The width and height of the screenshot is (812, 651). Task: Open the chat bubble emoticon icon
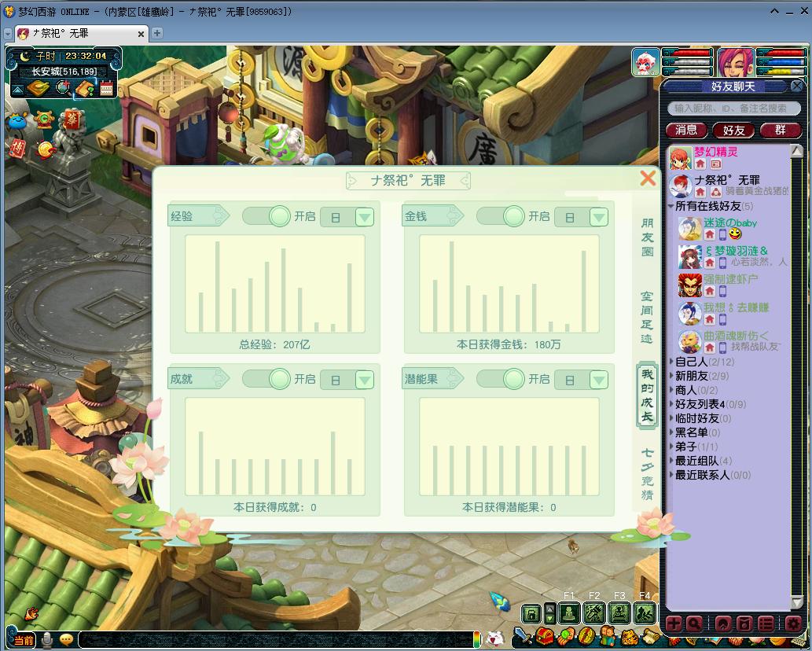point(66,640)
